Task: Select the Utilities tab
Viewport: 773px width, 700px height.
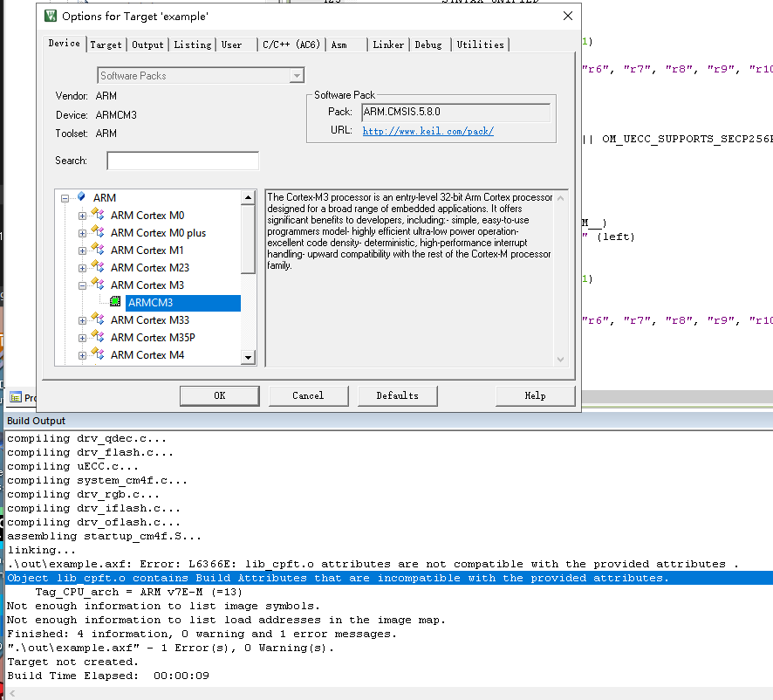Action: [x=481, y=45]
